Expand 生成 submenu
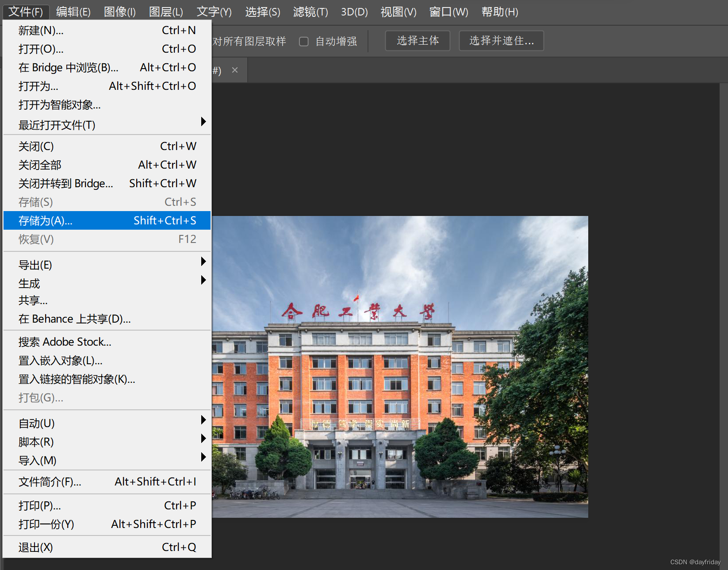The image size is (728, 570). 107,283
